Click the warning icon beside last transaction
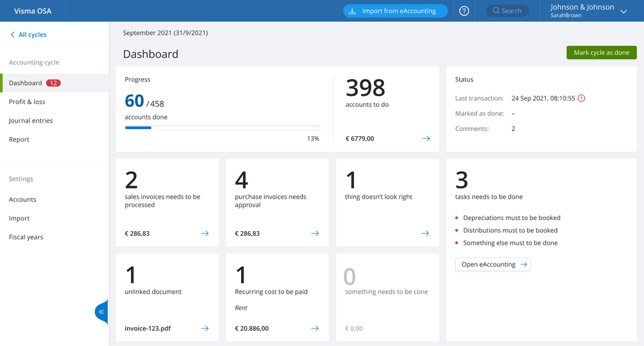Screen dimensions: 644x346 pyautogui.click(x=581, y=98)
